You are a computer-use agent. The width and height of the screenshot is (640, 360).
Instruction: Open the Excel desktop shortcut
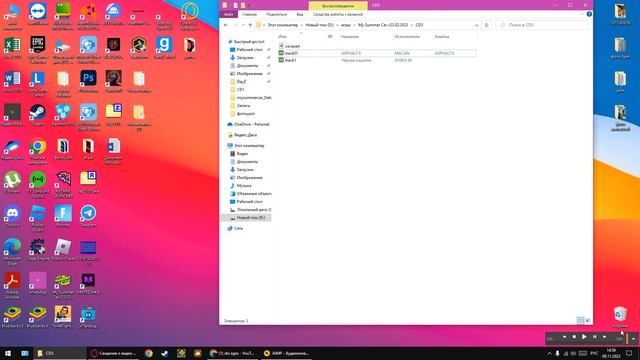[x=12, y=48]
